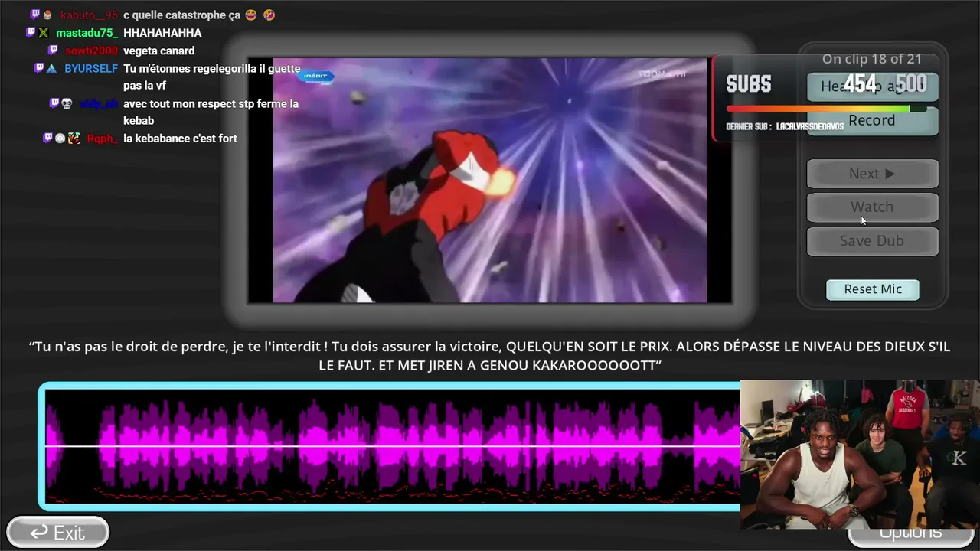Click the message "HHAHAHAHHA"

pyautogui.click(x=162, y=33)
